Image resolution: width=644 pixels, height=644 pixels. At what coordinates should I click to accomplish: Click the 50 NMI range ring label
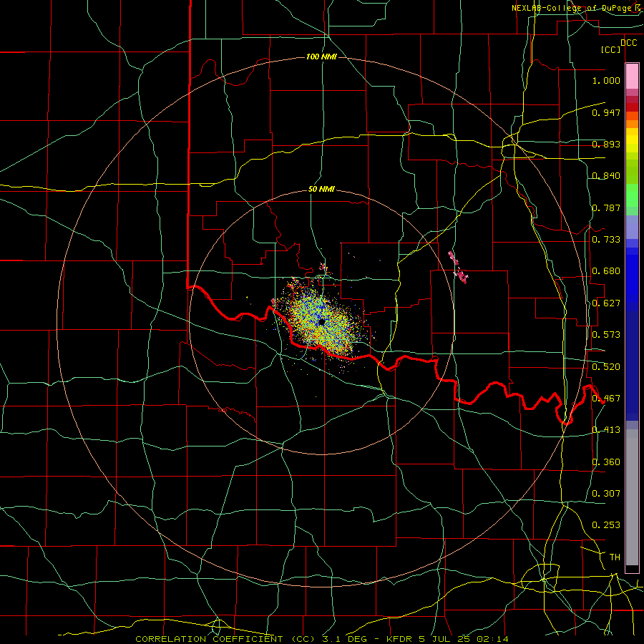(321, 189)
